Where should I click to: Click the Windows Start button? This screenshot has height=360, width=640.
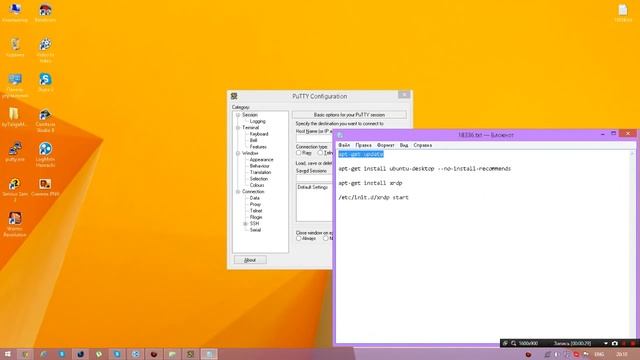pos(8,354)
